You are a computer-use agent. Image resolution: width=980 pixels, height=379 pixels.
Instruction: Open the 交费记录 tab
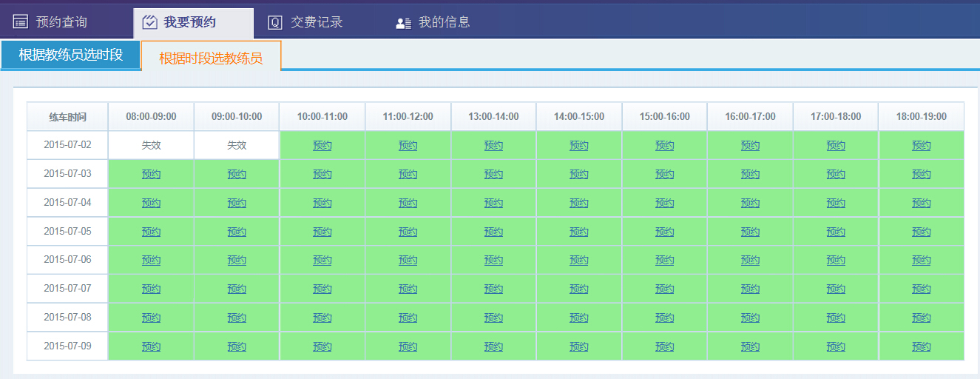click(x=317, y=22)
